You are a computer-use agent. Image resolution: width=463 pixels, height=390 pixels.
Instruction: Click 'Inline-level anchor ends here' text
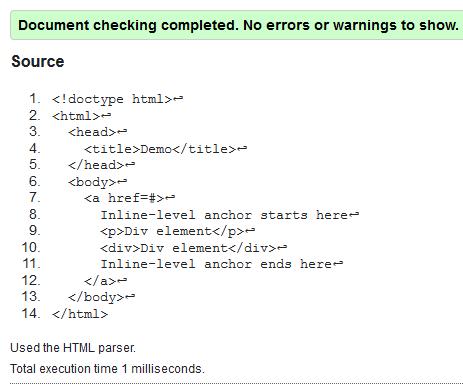(216, 264)
